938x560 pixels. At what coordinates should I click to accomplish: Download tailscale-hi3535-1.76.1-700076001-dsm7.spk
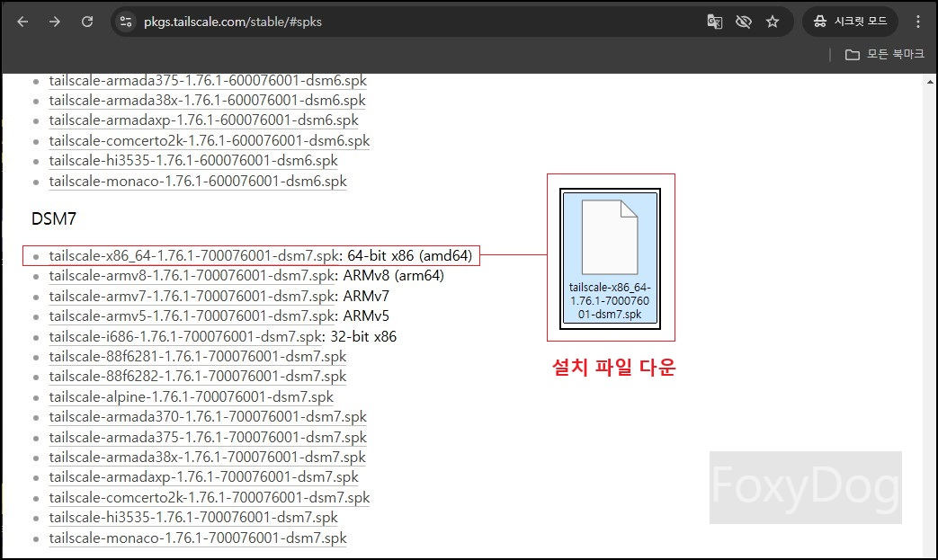coord(193,517)
